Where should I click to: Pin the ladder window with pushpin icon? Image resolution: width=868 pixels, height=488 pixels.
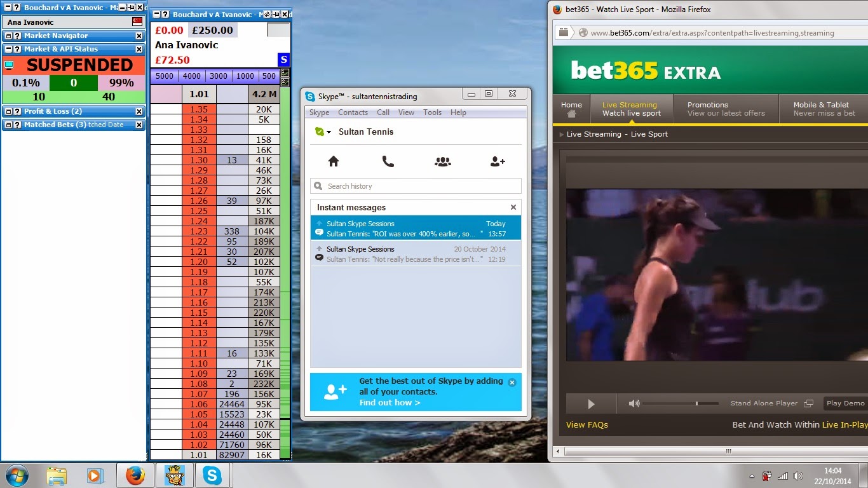tap(276, 15)
